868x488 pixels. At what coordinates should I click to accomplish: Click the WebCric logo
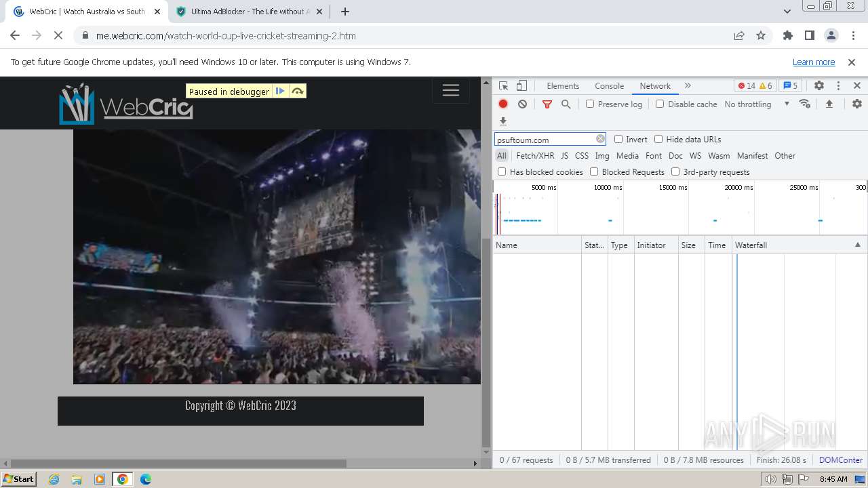pos(126,104)
